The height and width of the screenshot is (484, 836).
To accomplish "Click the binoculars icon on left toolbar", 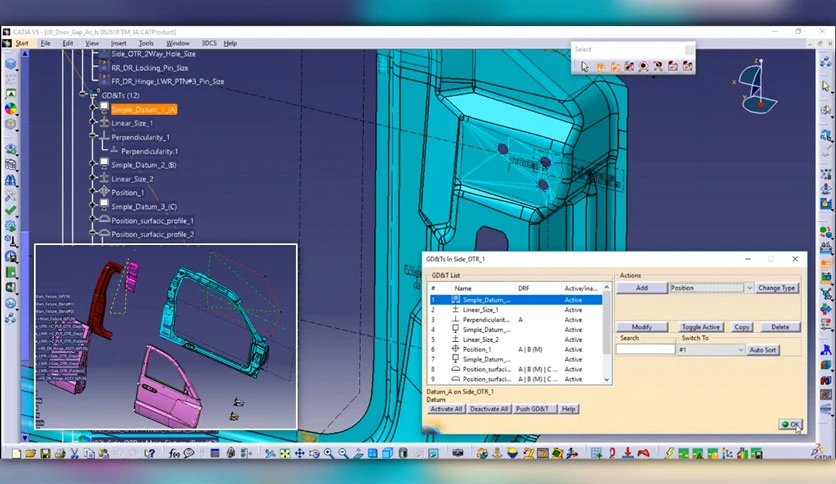I will pos(10,181).
